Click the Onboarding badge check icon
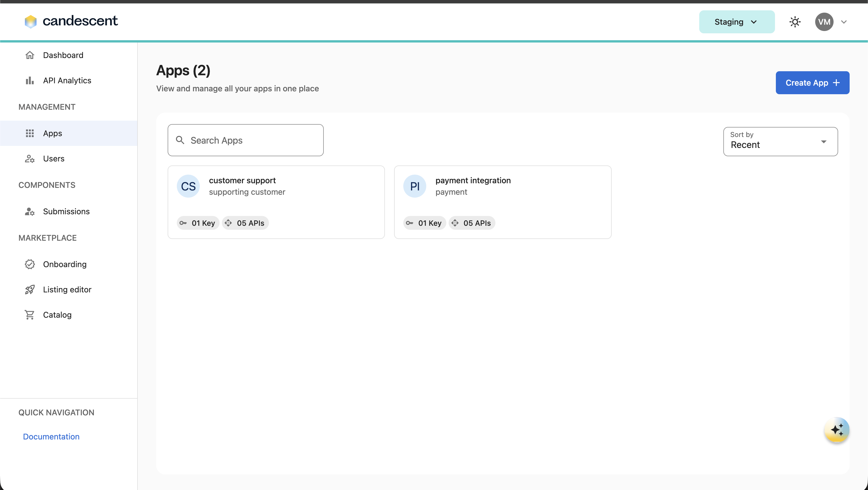Screen dimensions: 868x490 coord(30,265)
